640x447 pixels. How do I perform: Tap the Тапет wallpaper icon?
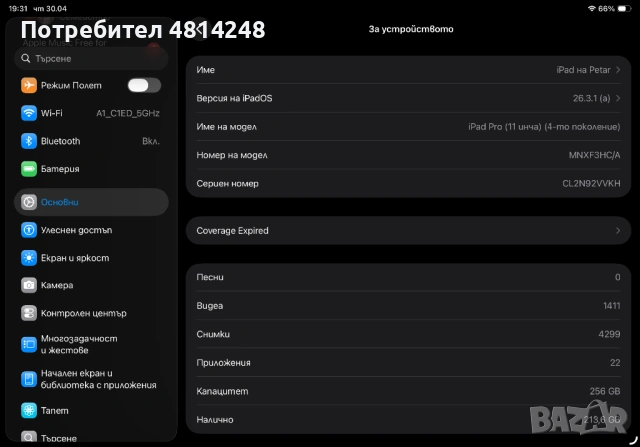coord(29,410)
